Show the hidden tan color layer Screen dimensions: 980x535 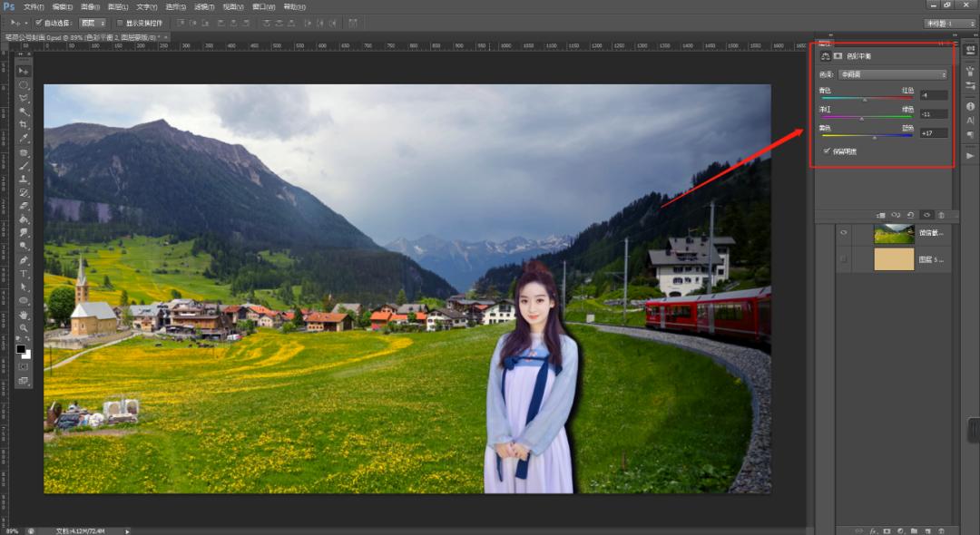(x=844, y=259)
